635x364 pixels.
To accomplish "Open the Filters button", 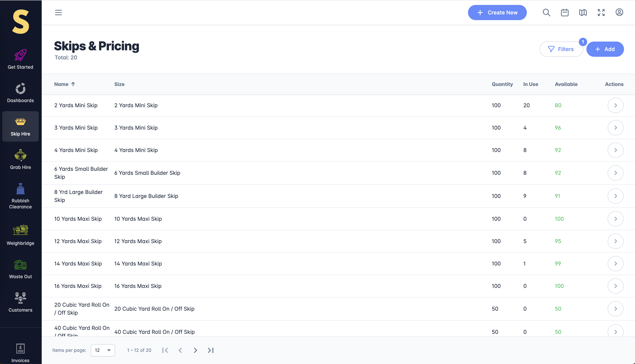I will (x=561, y=49).
